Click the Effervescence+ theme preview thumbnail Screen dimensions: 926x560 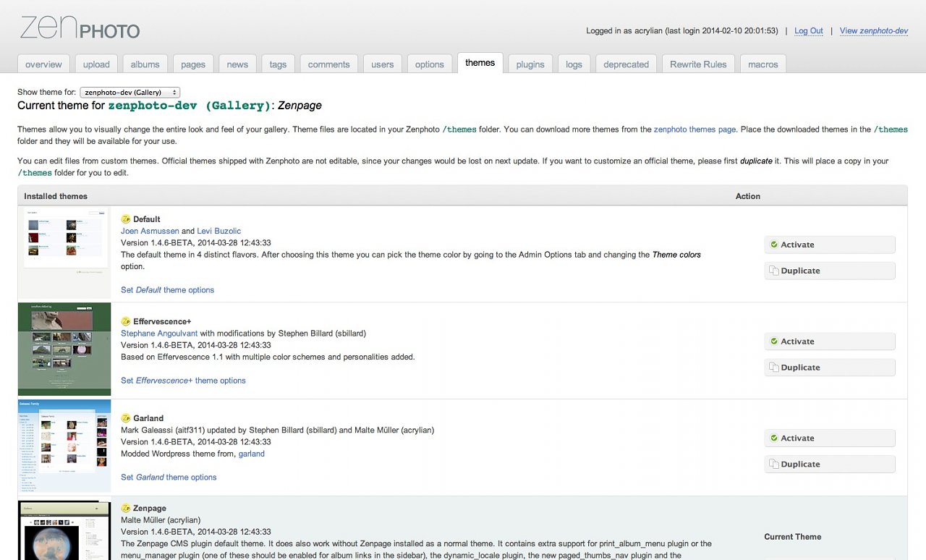(64, 349)
